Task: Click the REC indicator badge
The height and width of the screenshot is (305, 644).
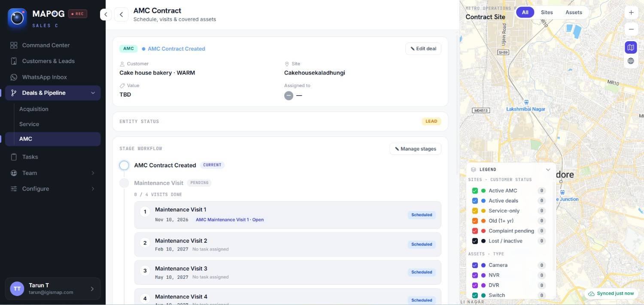Action: [x=78, y=14]
